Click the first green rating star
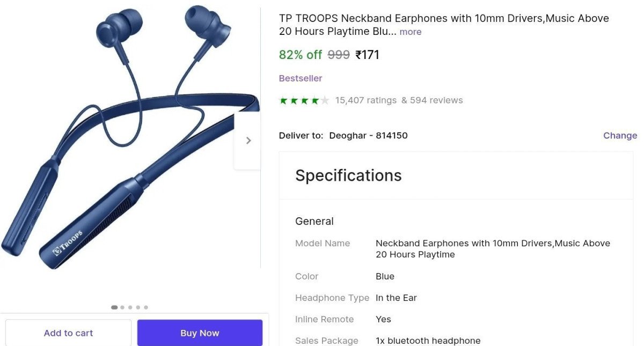Viewport: 644px width, 346px height. click(283, 100)
